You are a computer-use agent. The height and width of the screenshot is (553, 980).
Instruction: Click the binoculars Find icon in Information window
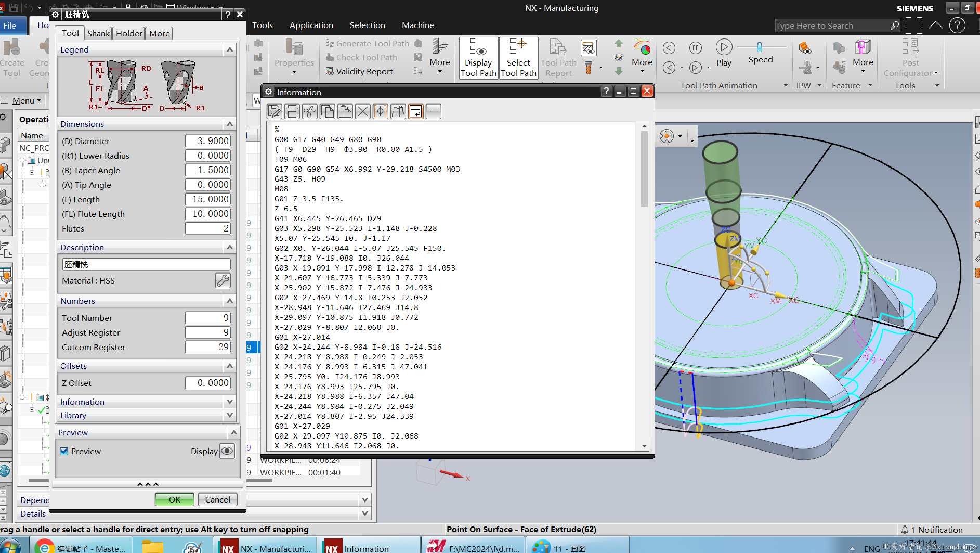[x=398, y=111]
